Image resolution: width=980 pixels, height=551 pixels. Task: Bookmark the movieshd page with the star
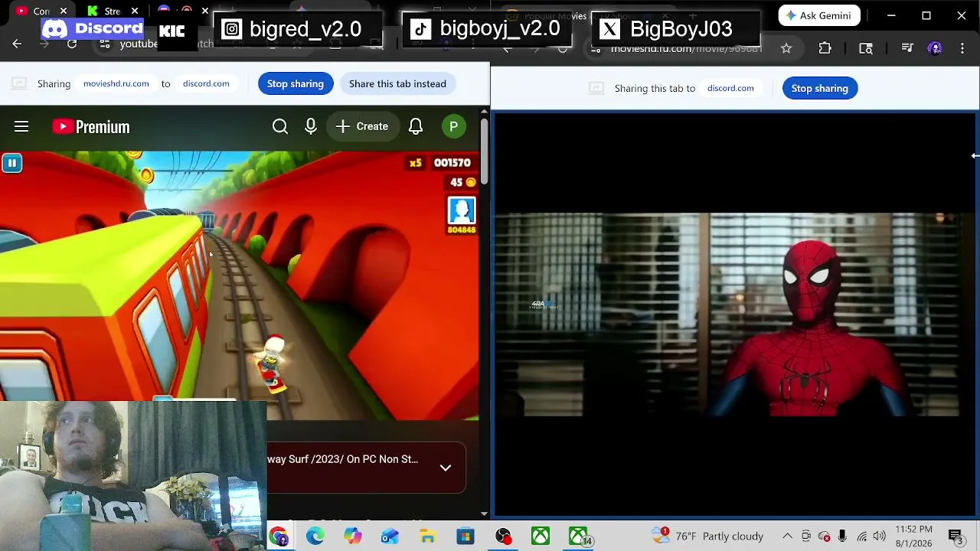tap(786, 48)
